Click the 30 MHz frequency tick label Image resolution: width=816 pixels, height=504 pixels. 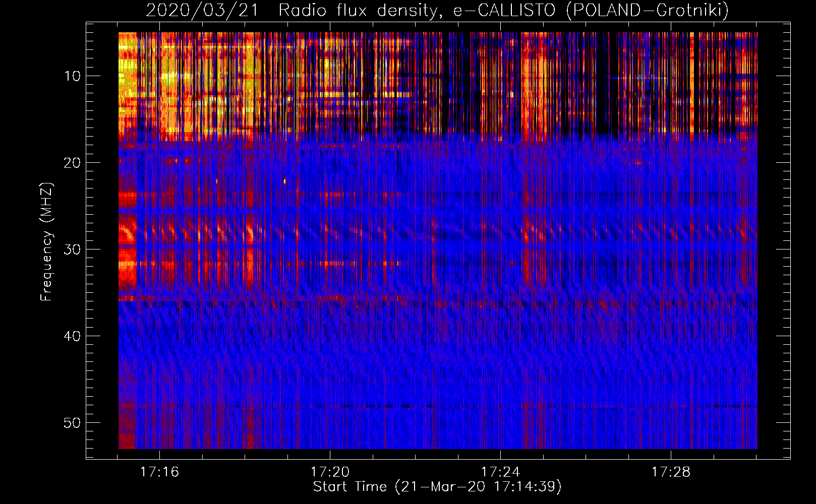[x=72, y=249]
